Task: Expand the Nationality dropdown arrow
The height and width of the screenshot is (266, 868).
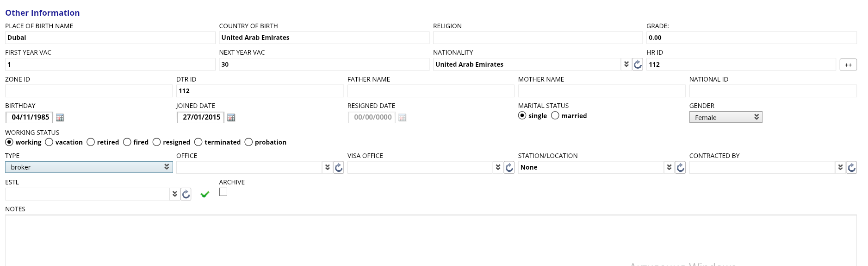Action: (x=626, y=64)
